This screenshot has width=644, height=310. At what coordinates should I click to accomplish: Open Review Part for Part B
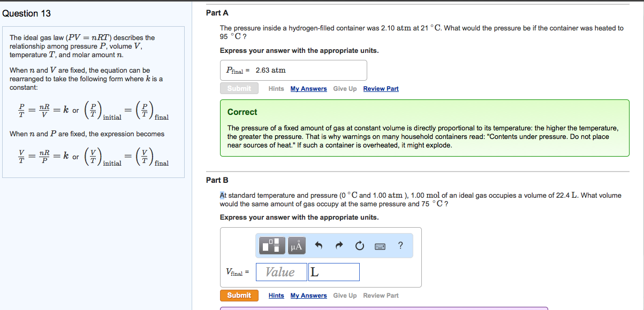point(381,295)
